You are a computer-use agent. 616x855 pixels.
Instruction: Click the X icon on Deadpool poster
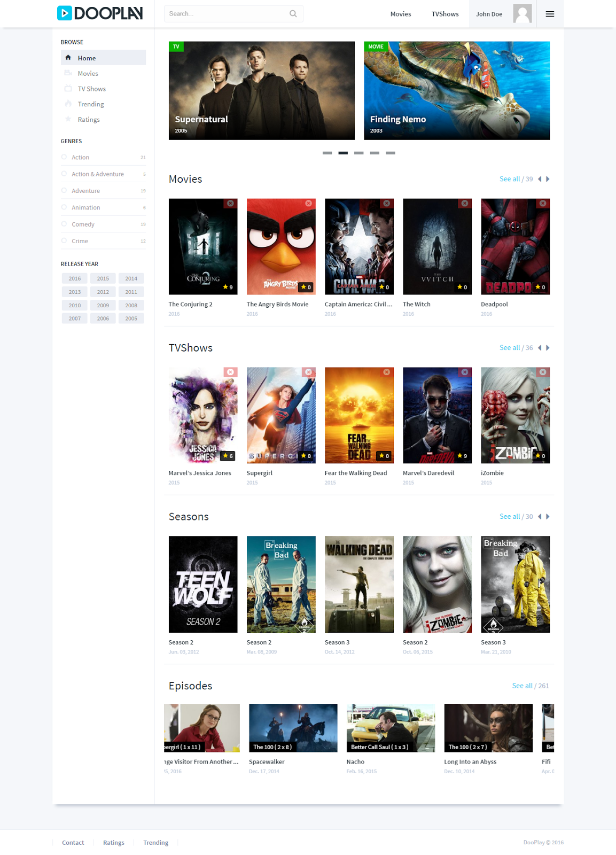click(543, 203)
